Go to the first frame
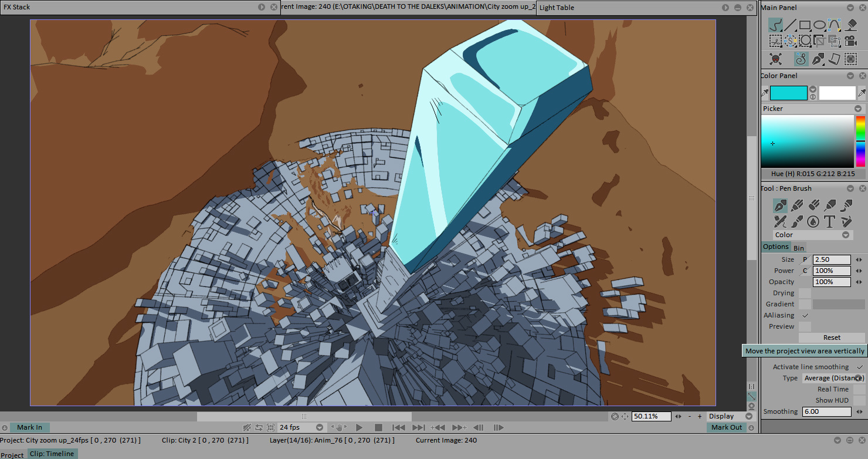The height and width of the screenshot is (459, 868). coord(398,427)
